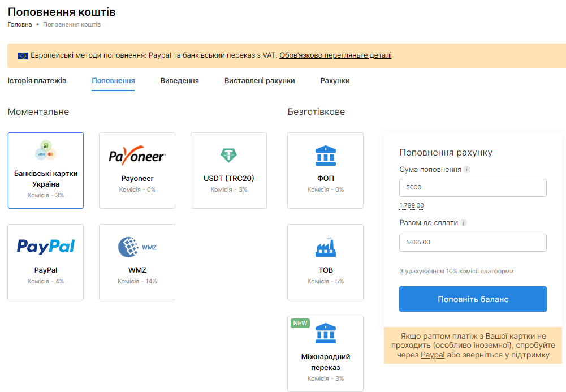The image size is (566, 392).
Task: Go to the Рахунки tab
Action: [x=335, y=81]
